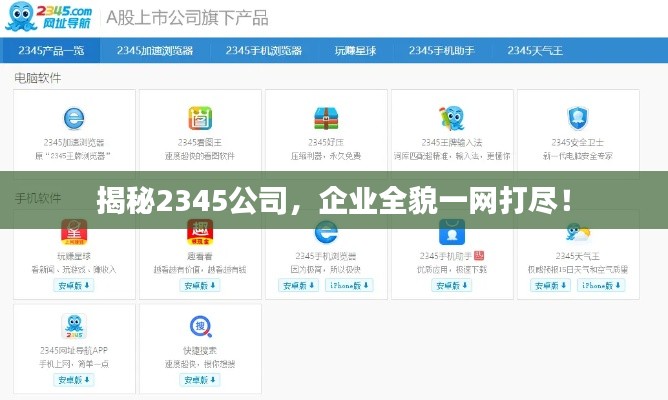Image resolution: width=668 pixels, height=400 pixels.
Task: Click the 2345王牌输入法 octopus icon
Action: 452,118
